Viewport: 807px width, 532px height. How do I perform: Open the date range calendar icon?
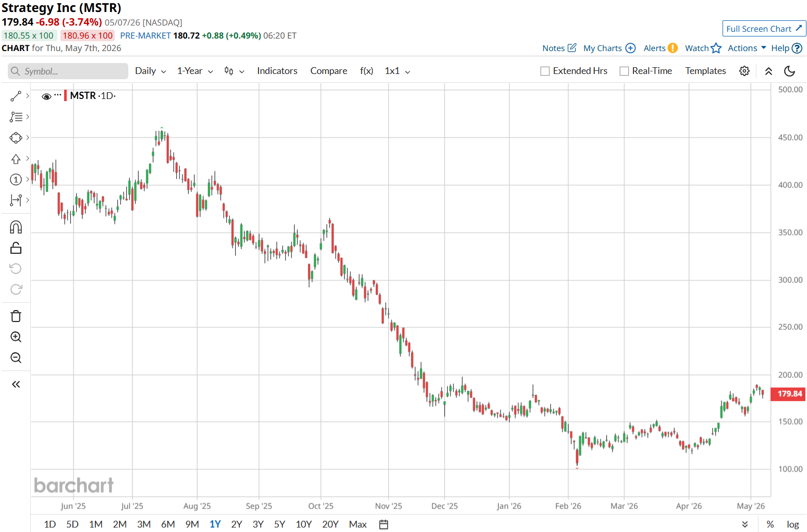(384, 524)
